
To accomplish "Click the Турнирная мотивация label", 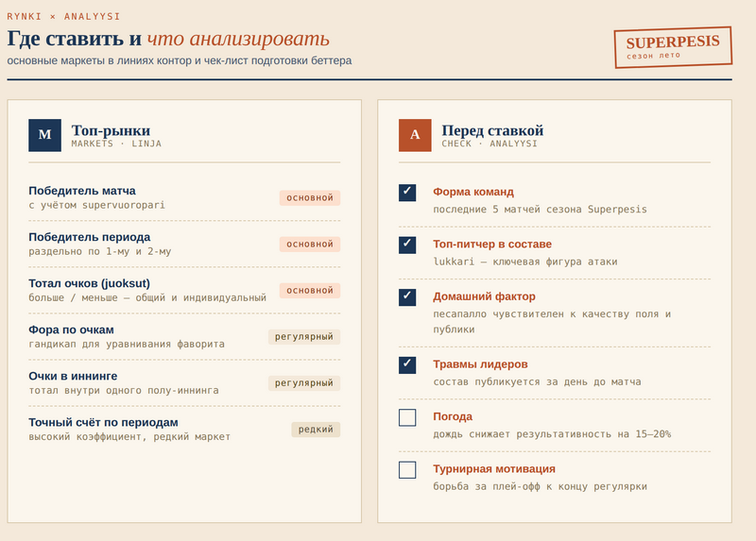I will 494,469.
